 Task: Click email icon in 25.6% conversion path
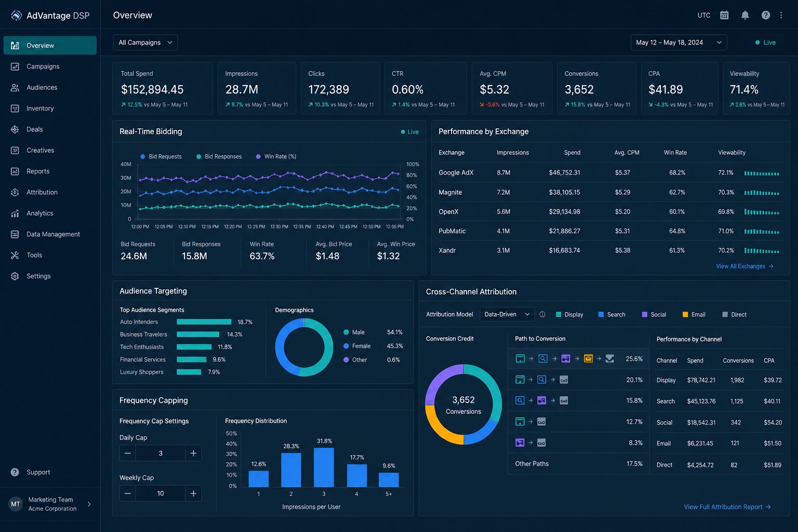click(x=588, y=358)
